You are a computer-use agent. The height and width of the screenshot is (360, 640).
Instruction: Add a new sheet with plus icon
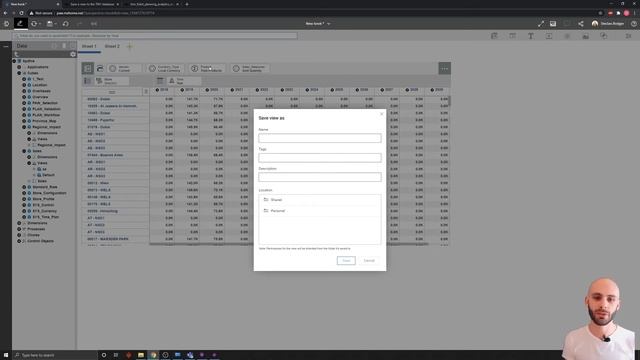pyautogui.click(x=130, y=47)
